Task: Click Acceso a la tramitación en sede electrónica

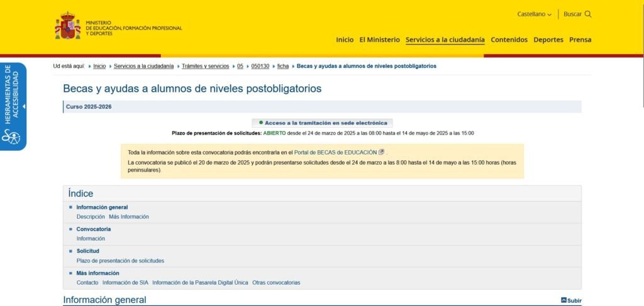Action: click(326, 123)
